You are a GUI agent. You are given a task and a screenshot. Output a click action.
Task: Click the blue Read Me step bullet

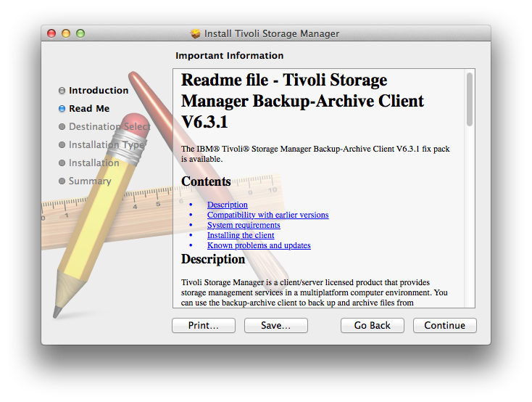(62, 108)
